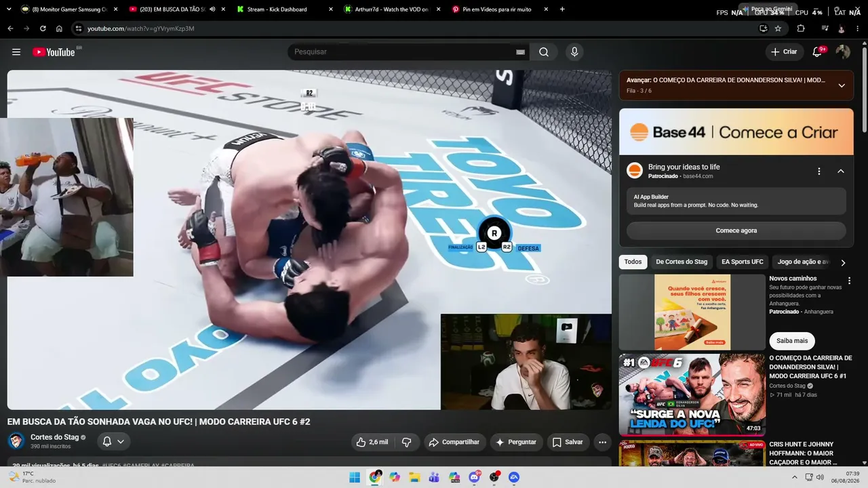
Task: Open YouTube notifications bell
Action: point(818,52)
